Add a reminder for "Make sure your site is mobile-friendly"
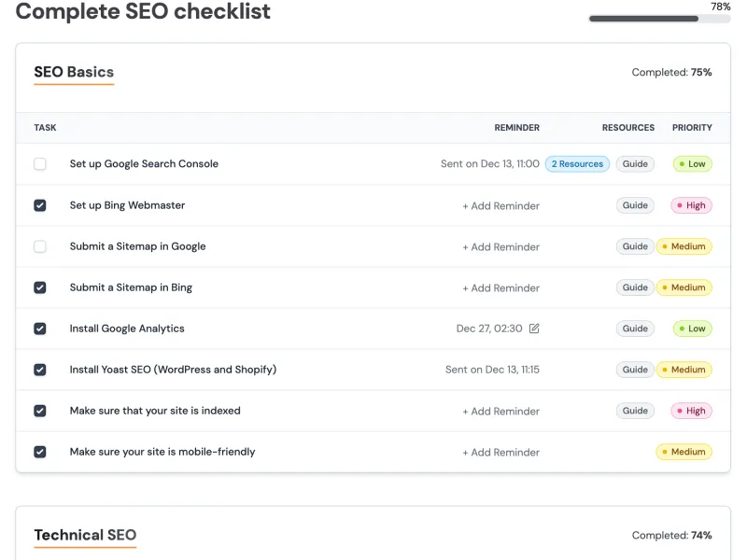The height and width of the screenshot is (560, 747). pos(501,452)
